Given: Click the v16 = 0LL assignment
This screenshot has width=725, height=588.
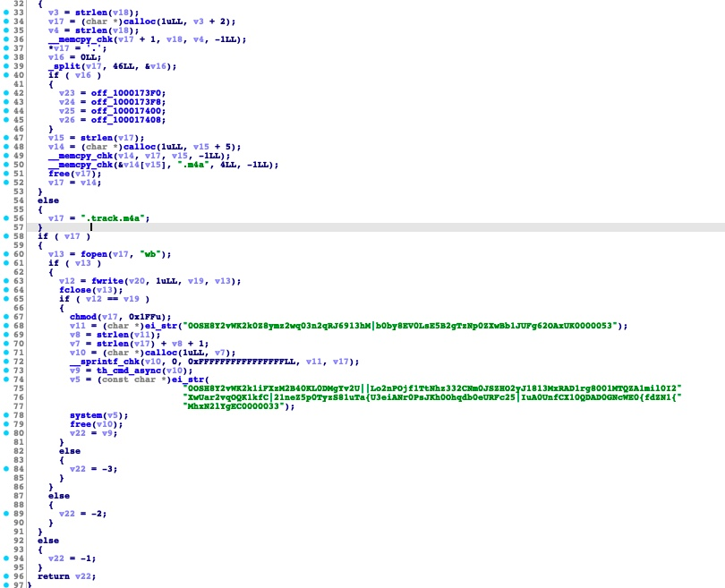Looking at the screenshot, I should pyautogui.click(x=74, y=57).
